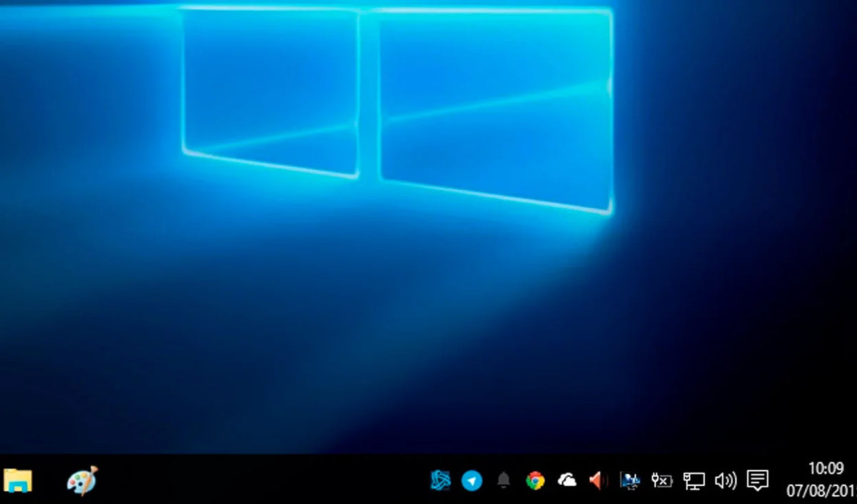Viewport: 857px width, 504px height.
Task: Click the gray bell notification tray icon
Action: (503, 480)
